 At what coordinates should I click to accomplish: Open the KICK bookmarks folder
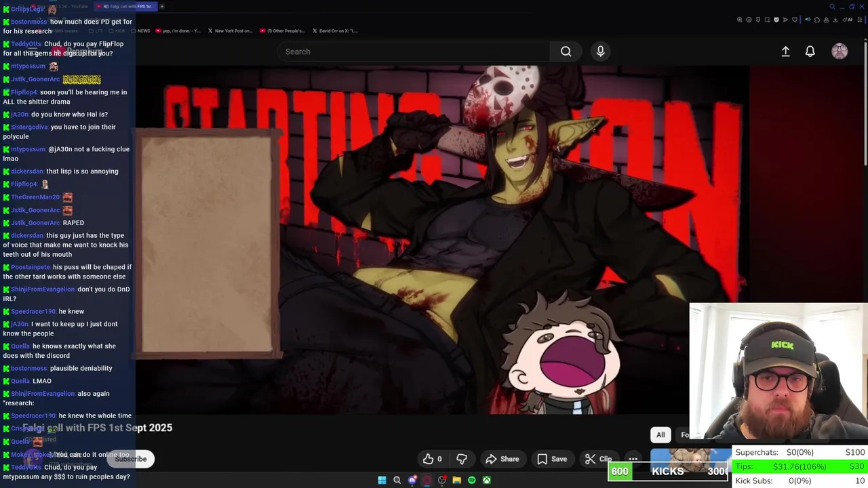pyautogui.click(x=117, y=30)
